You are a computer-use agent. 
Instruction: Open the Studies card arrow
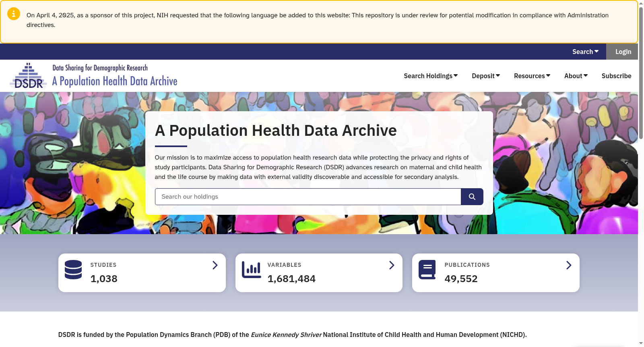tap(215, 265)
